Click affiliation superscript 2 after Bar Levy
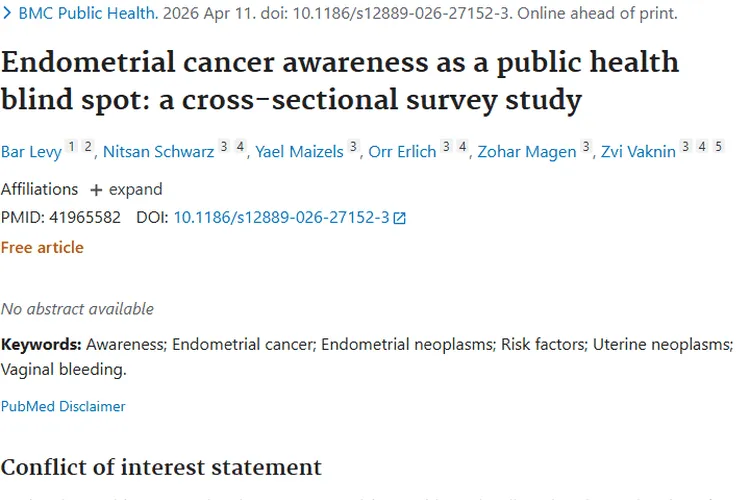The width and height of the screenshot is (750, 500). 88,147
